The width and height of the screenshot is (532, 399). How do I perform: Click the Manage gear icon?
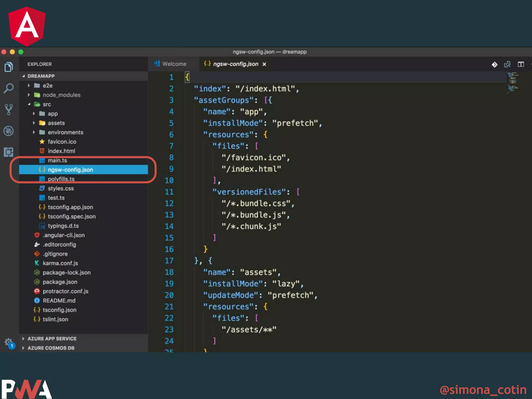click(9, 342)
